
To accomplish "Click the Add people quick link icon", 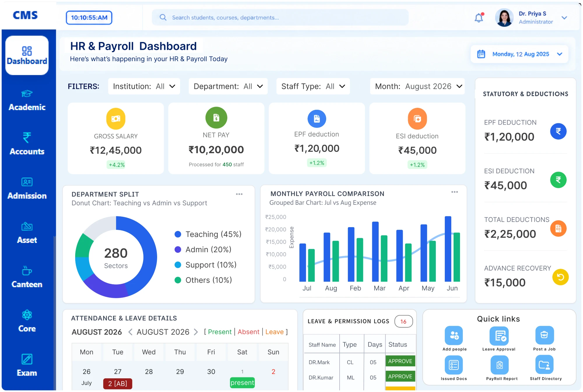I will (454, 335).
